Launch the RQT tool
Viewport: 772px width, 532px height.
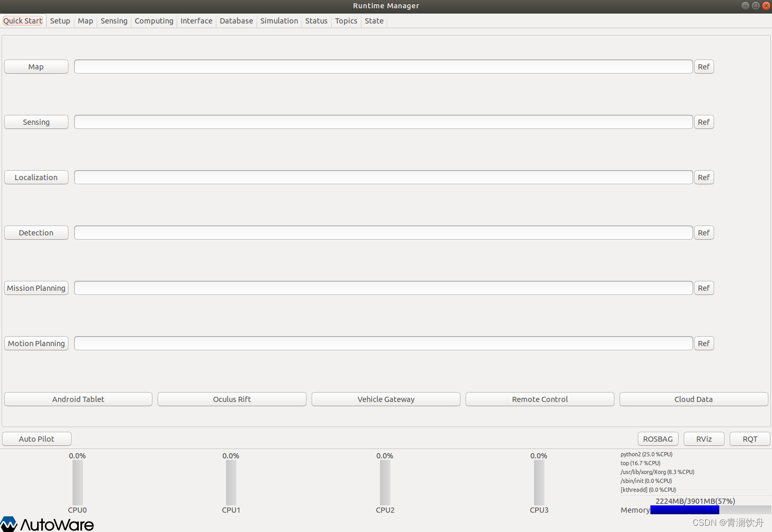(x=750, y=439)
